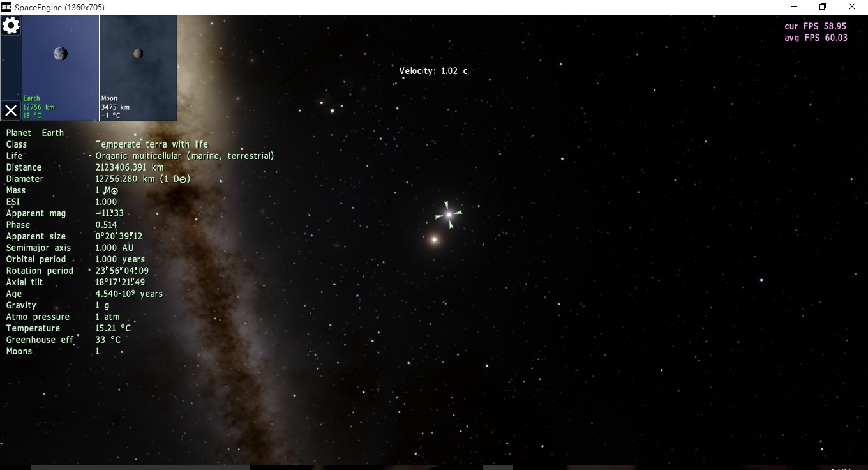Restore down the SpaceEngine window
This screenshot has width=868, height=470.
click(823, 7)
